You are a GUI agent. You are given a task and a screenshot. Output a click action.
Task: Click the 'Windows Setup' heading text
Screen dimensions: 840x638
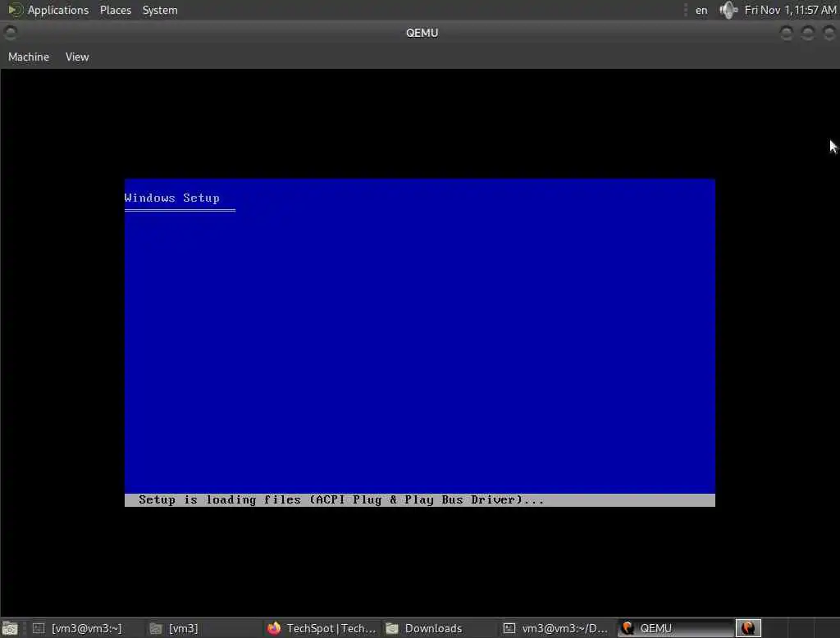click(172, 198)
